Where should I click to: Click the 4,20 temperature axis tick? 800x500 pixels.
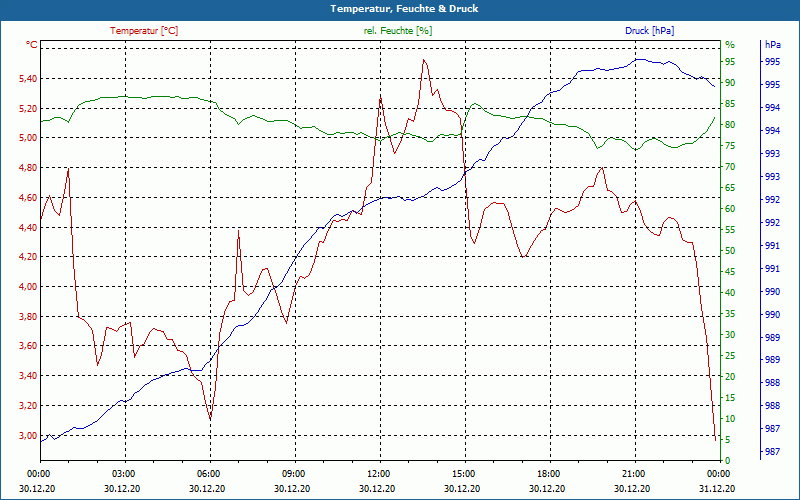point(28,257)
